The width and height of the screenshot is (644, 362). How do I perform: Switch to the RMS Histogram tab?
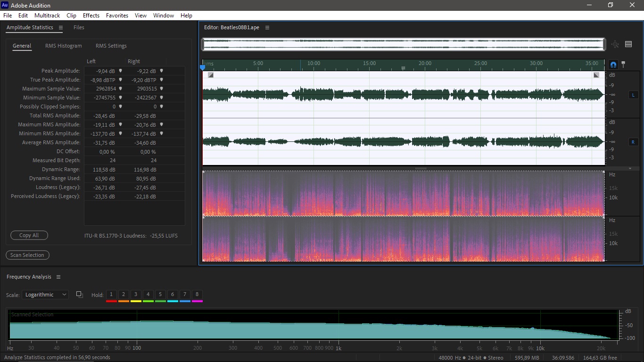pos(64,46)
